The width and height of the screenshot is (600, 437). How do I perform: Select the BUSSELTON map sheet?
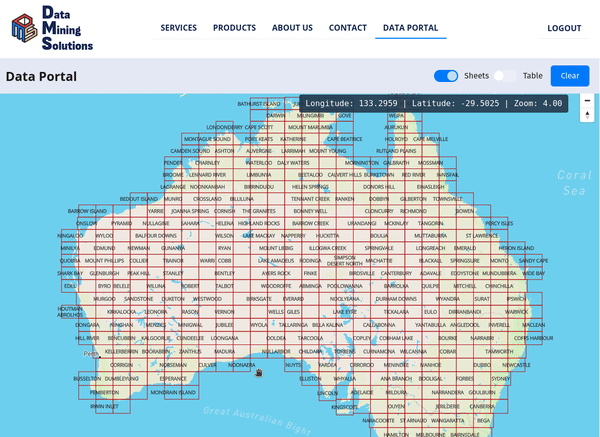pyautogui.click(x=87, y=379)
